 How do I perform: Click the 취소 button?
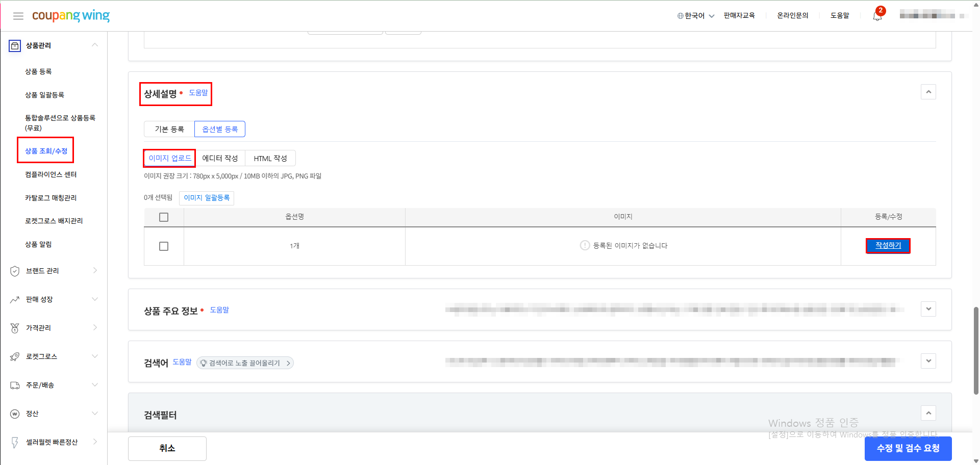click(x=167, y=449)
